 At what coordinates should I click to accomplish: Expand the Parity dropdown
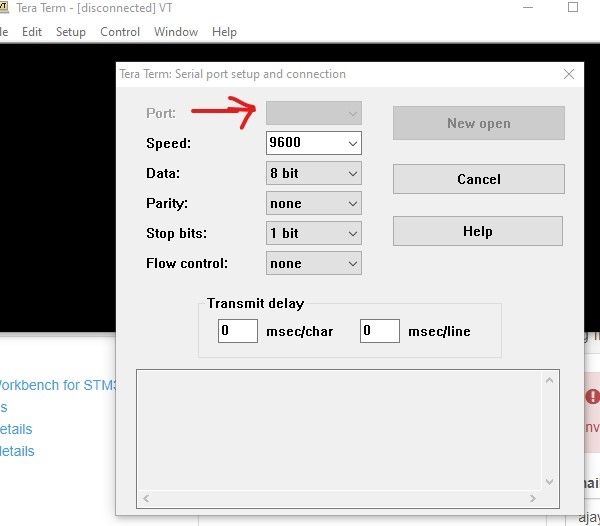(314, 203)
